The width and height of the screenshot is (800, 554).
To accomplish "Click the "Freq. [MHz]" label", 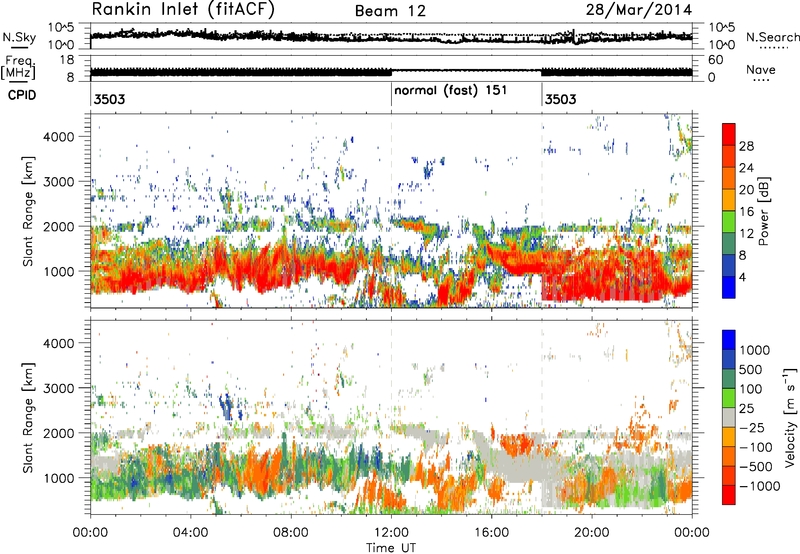I will pyautogui.click(x=18, y=68).
